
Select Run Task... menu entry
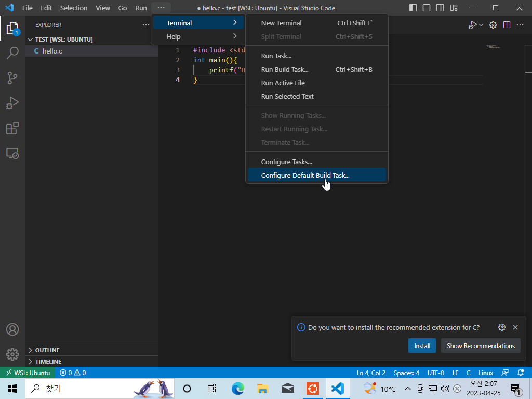pyautogui.click(x=316, y=56)
